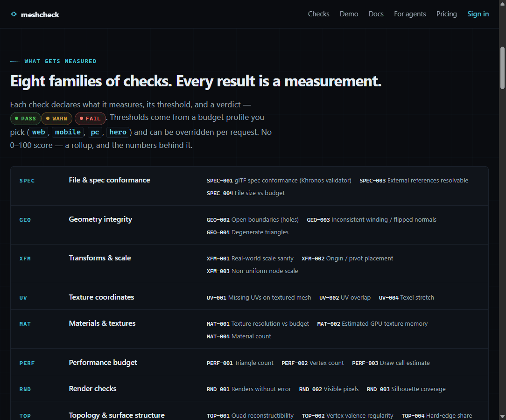506x420 pixels.
Task: Click the green PASS badge
Action: coord(26,119)
